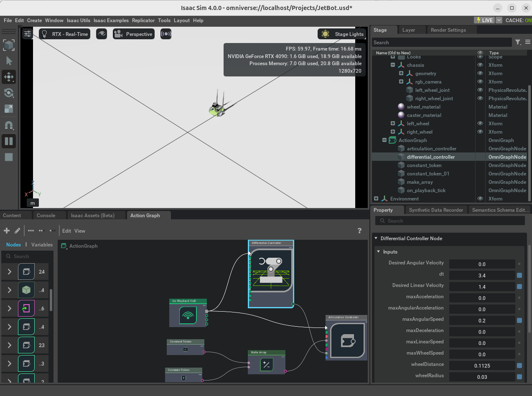Expand node category with count 23
532x396 pixels.
pos(9,345)
